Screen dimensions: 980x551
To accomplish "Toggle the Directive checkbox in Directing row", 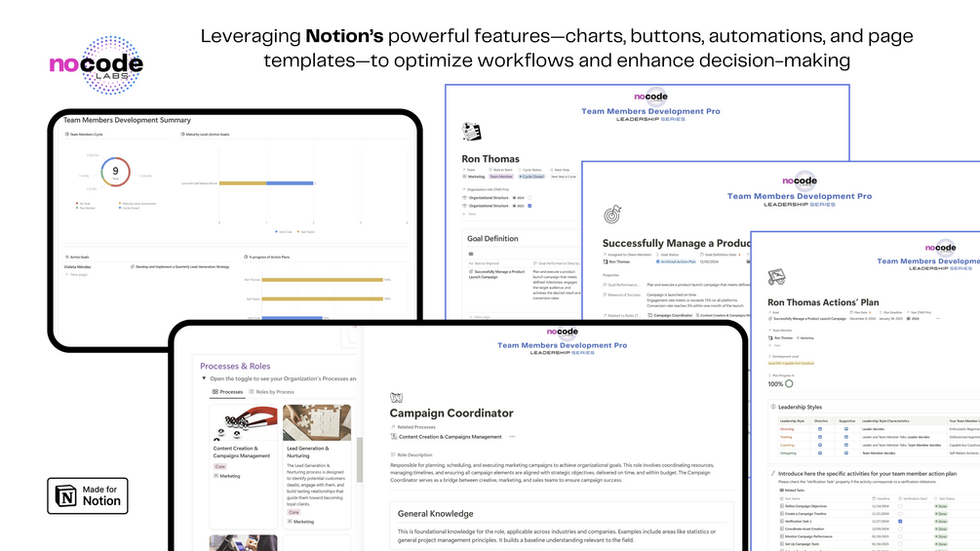I will [820, 429].
